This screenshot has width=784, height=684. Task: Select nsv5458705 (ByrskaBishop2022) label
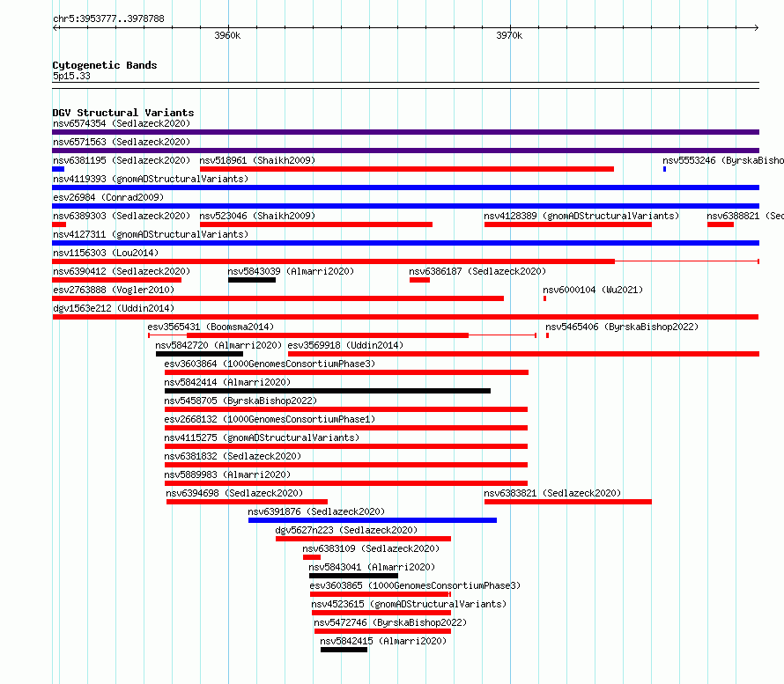[240, 401]
